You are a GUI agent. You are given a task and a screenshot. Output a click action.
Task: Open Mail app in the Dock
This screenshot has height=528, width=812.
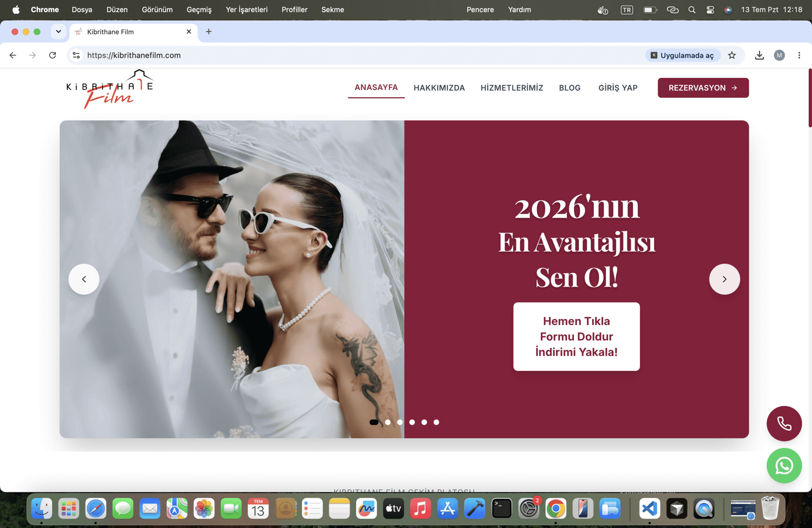coord(150,508)
